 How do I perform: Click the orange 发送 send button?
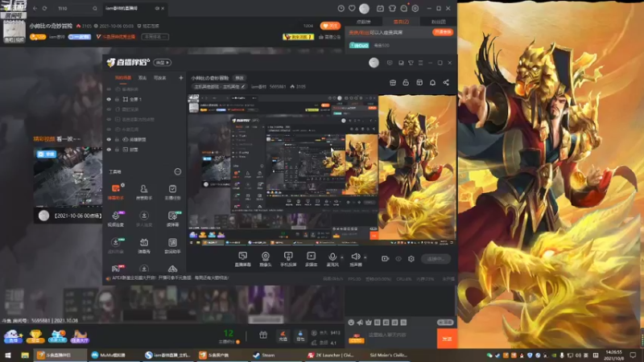[x=447, y=339]
